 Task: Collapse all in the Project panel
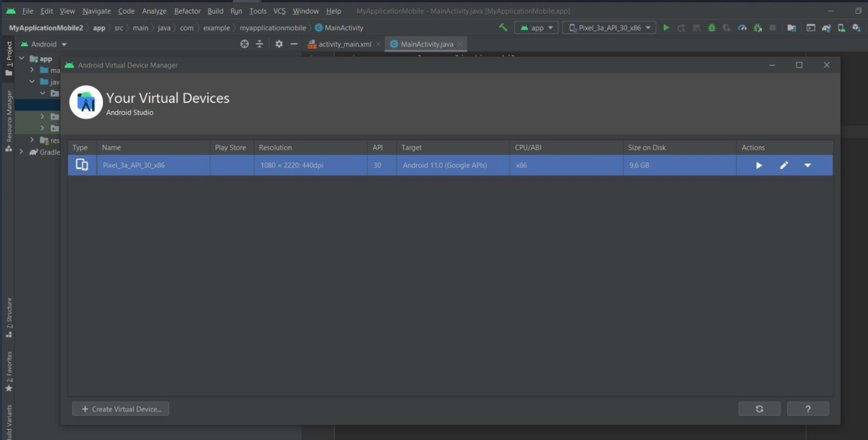[x=260, y=44]
